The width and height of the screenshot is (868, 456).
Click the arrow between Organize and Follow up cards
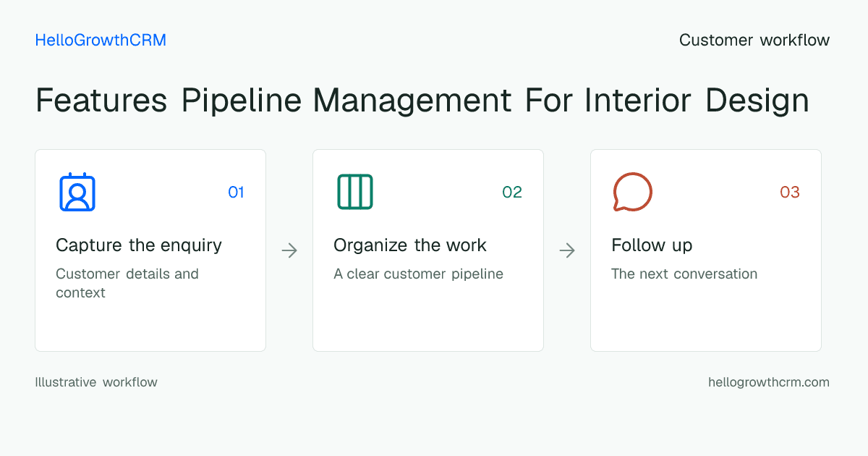(567, 250)
